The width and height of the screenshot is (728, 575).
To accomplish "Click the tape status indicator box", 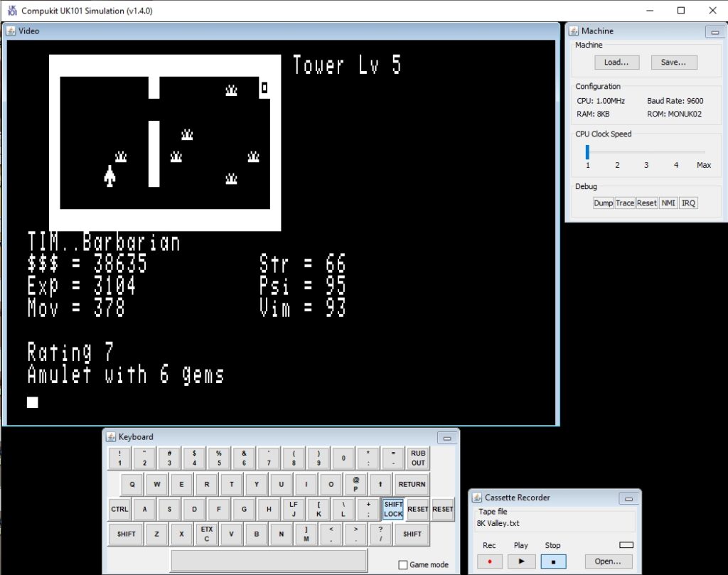I will [626, 545].
